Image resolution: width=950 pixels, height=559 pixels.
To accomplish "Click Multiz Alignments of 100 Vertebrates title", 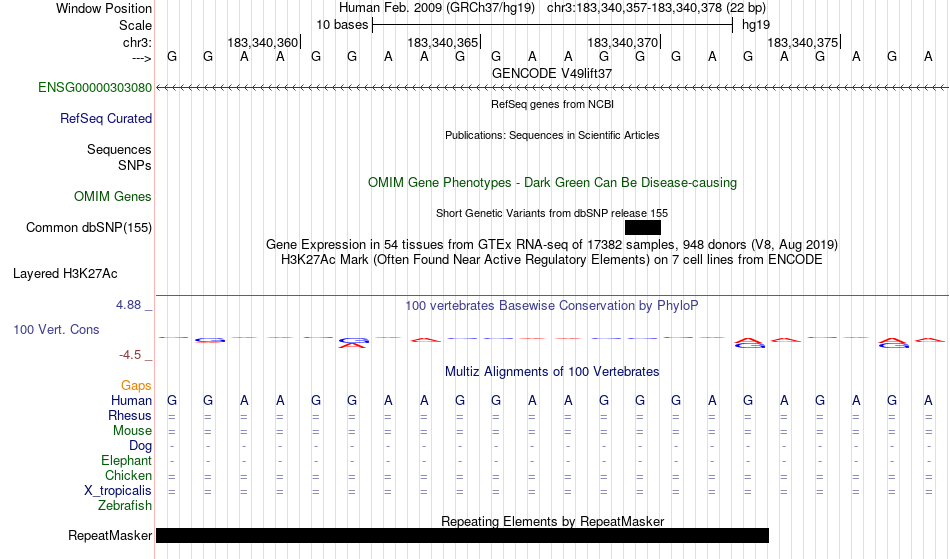I will coord(552,372).
